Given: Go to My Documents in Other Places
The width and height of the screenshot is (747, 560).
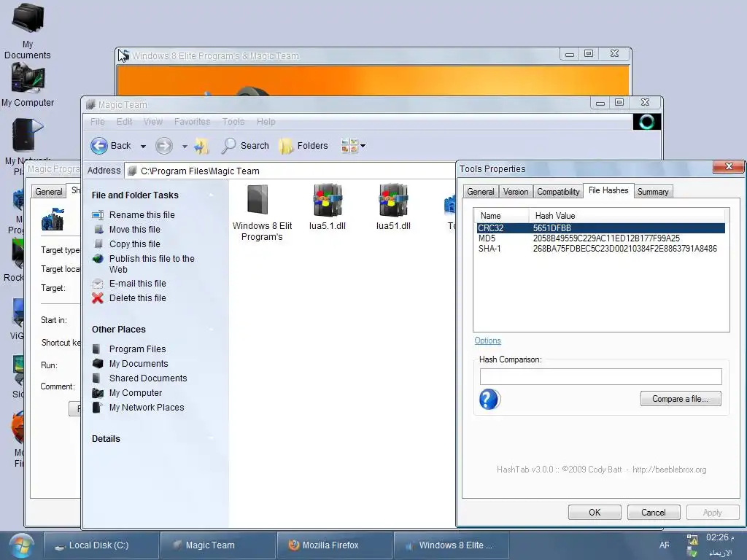Looking at the screenshot, I should (138, 364).
